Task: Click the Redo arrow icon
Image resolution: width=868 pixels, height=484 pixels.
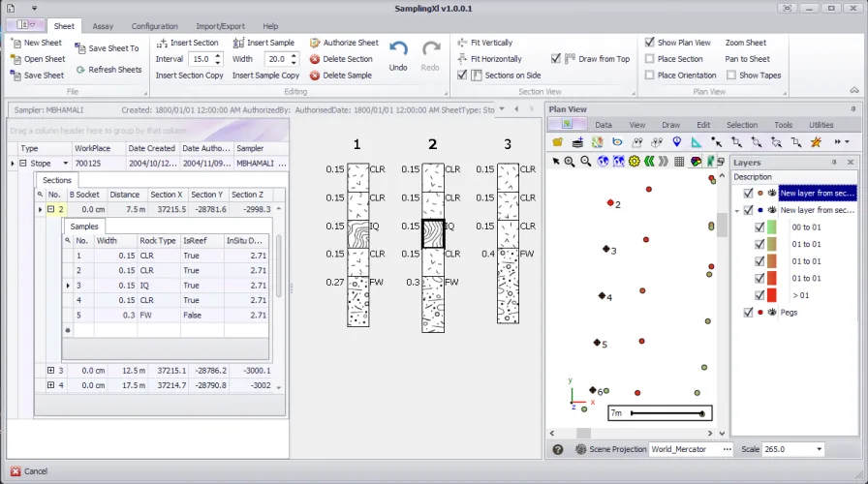Action: [x=430, y=48]
